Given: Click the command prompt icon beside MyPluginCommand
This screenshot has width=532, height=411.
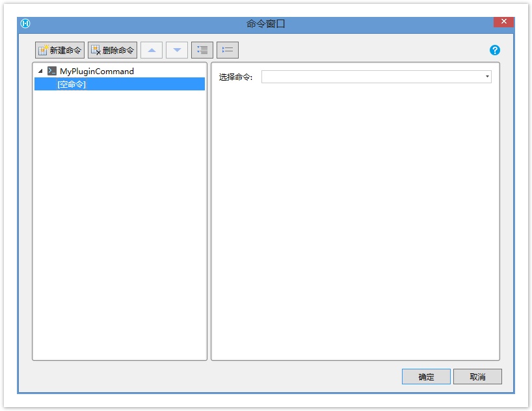Looking at the screenshot, I should coord(52,71).
